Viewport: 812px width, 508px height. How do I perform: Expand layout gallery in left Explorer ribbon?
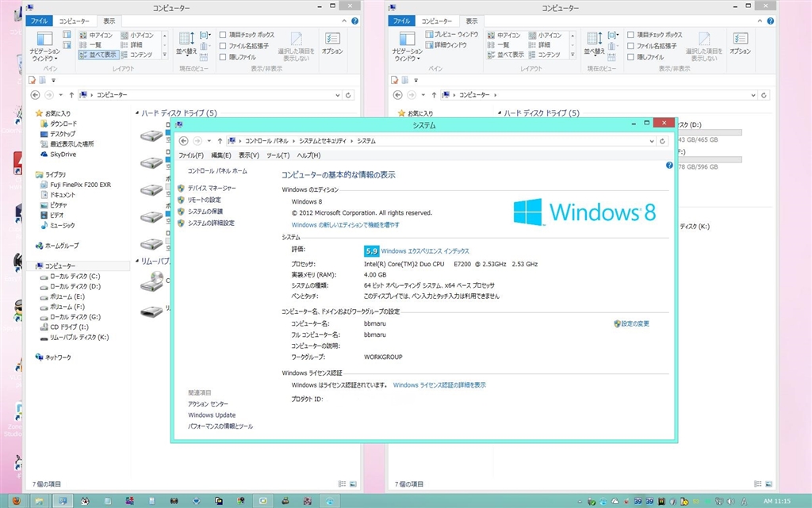165,55
